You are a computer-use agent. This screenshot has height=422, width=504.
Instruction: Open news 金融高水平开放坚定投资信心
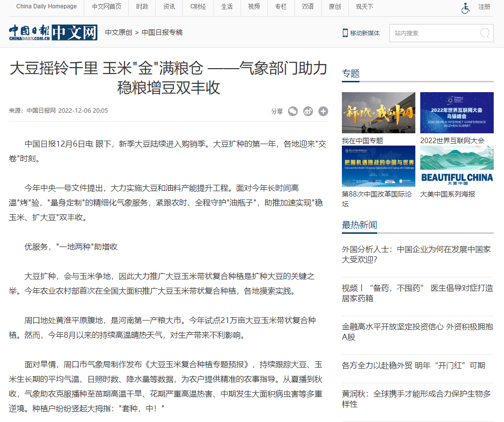[x=417, y=332]
